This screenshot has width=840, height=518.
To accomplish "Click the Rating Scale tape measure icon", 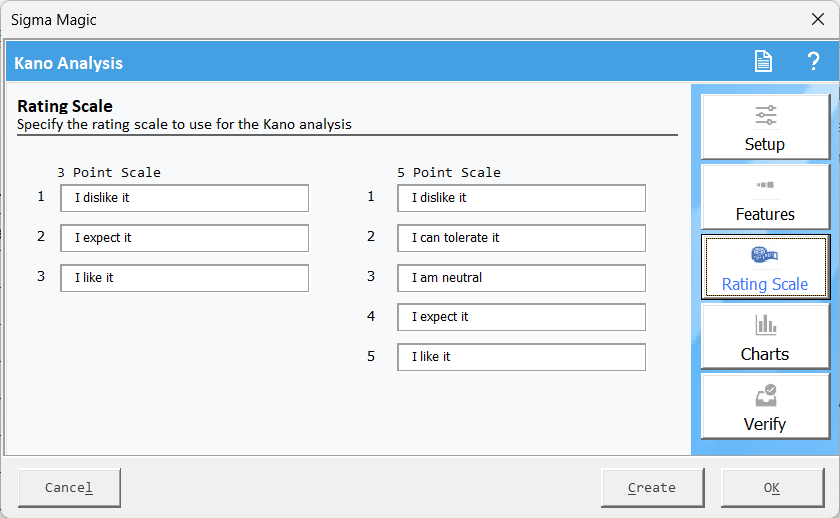I will [x=765, y=256].
